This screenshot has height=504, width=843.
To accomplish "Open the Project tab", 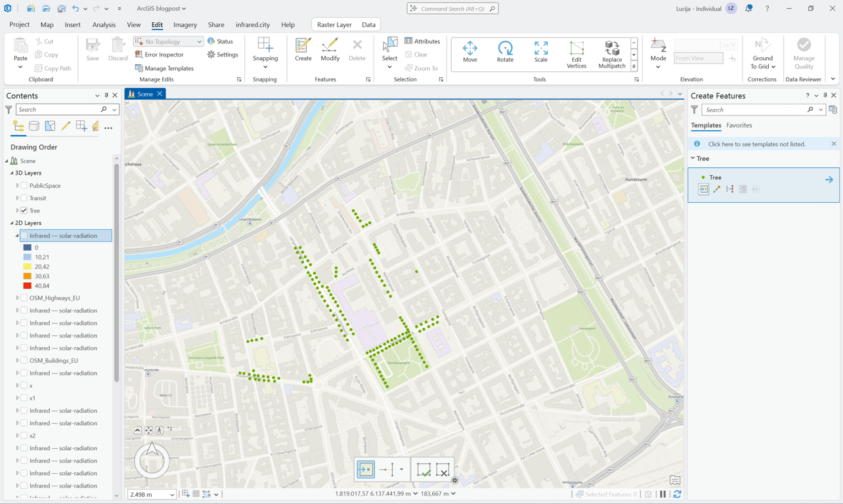I will (20, 25).
